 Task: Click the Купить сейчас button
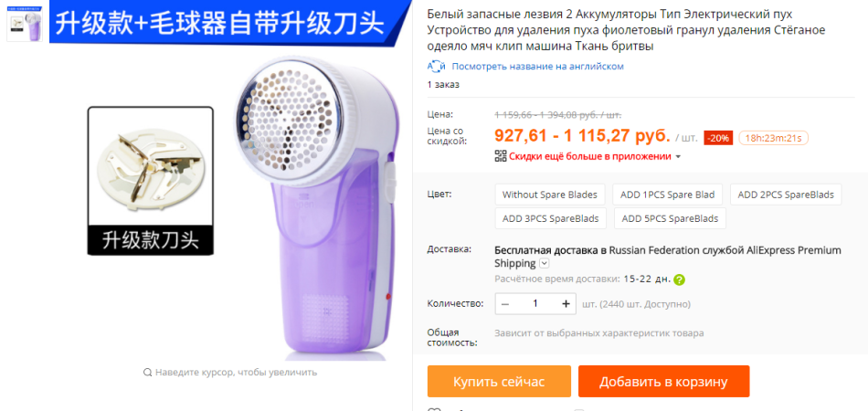tap(499, 382)
